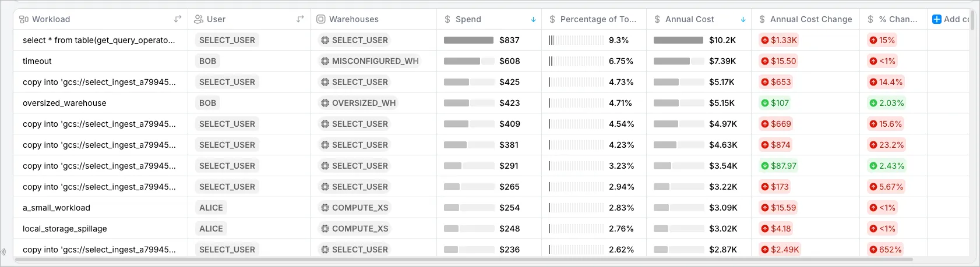Click the BOB user tag in timeout row
The image size is (980, 267).
[207, 61]
